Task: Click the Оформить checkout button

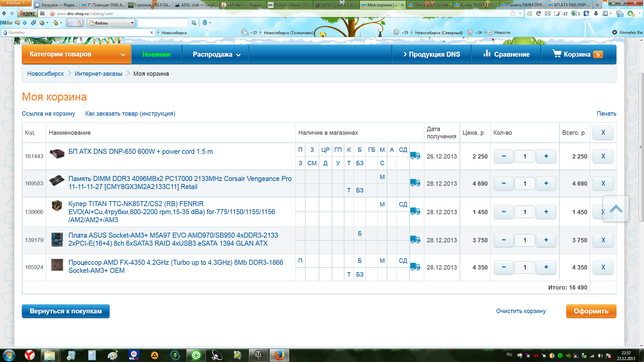Action: [x=591, y=311]
